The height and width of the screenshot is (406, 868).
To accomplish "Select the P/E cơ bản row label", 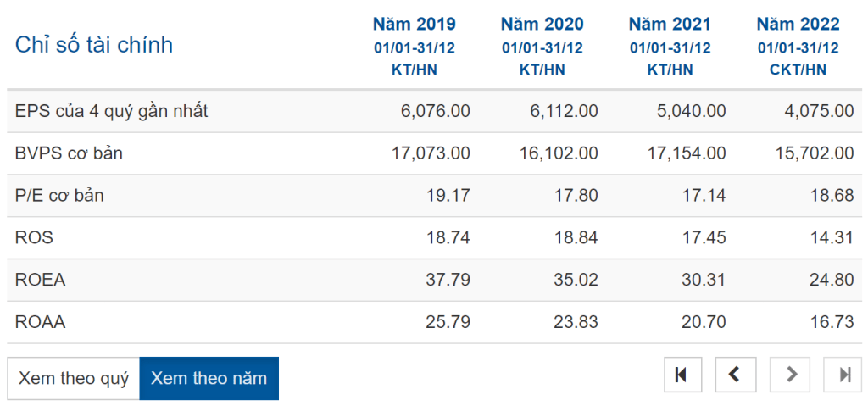I will click(59, 196).
